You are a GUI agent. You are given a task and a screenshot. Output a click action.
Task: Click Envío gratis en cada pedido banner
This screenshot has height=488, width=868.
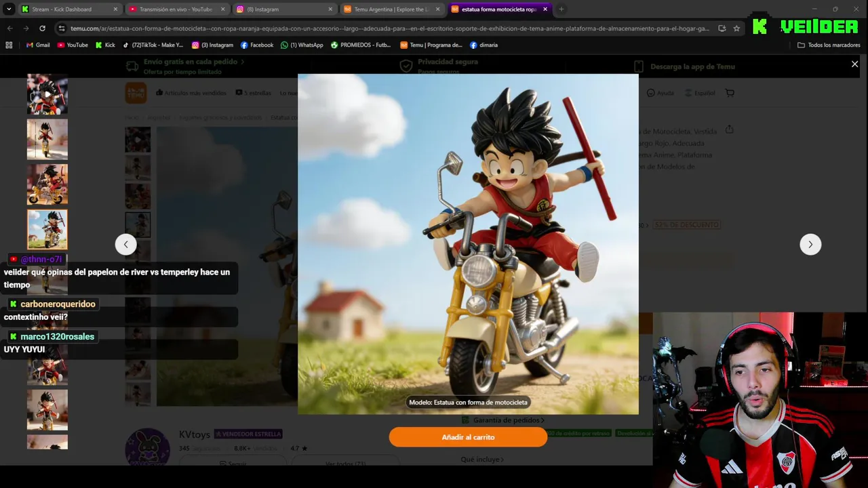(x=184, y=66)
